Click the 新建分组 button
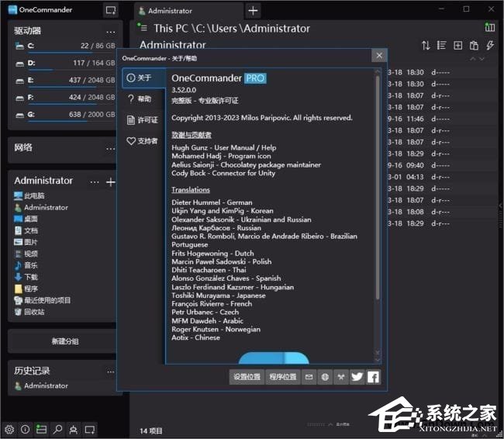504x439 pixels. pyautogui.click(x=64, y=341)
